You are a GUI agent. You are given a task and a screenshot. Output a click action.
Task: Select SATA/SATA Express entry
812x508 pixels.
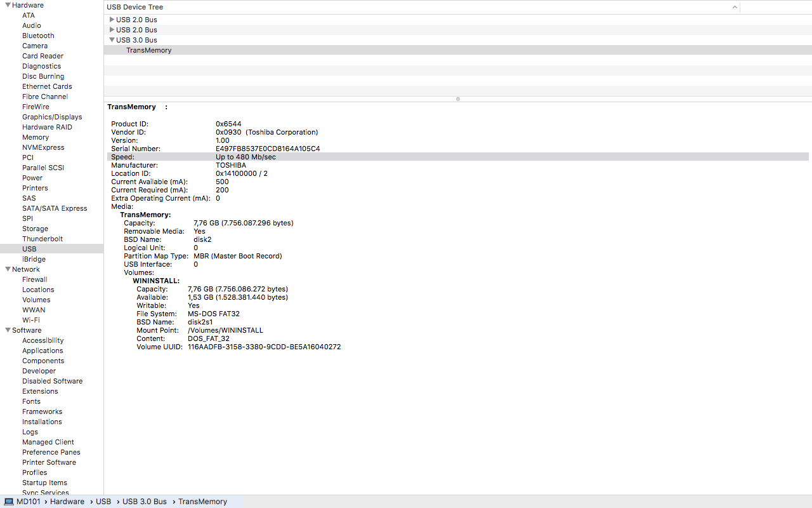(x=55, y=208)
